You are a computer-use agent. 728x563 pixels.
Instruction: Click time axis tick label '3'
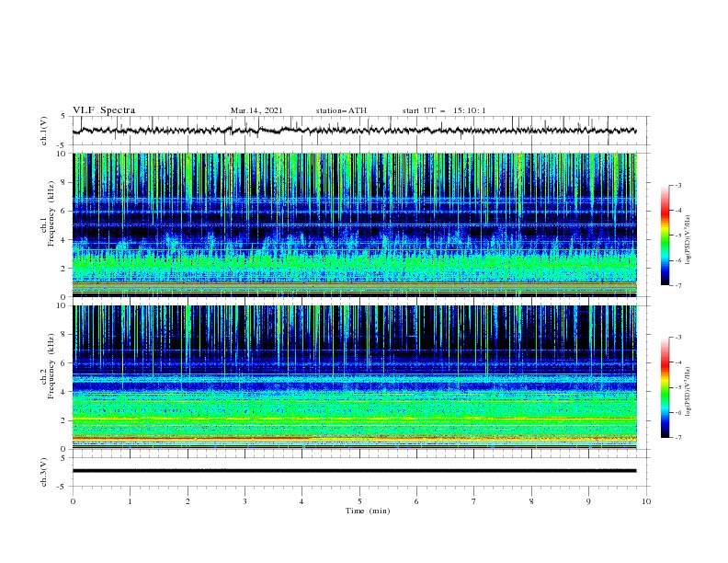(x=245, y=501)
